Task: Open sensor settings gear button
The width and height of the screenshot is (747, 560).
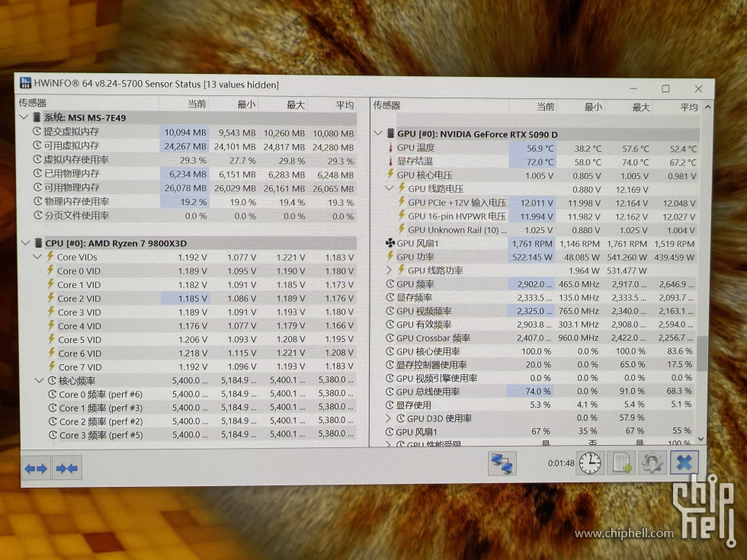Action: [652, 462]
